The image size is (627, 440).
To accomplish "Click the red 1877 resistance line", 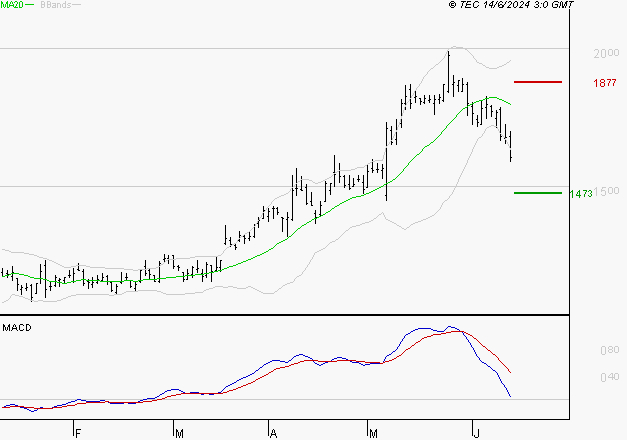I will (538, 82).
